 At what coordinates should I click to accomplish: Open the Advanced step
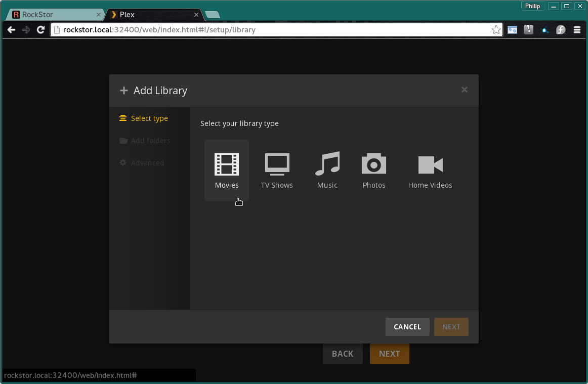(x=142, y=163)
